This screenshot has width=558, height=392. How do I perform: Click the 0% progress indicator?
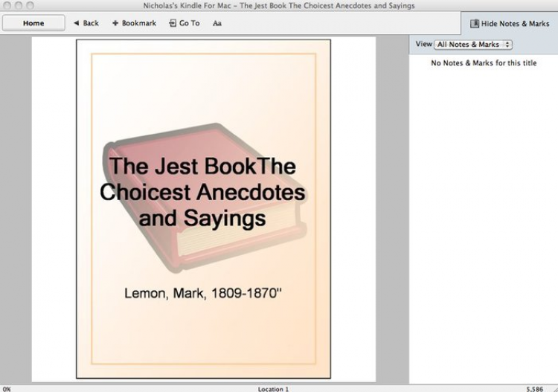click(7, 389)
